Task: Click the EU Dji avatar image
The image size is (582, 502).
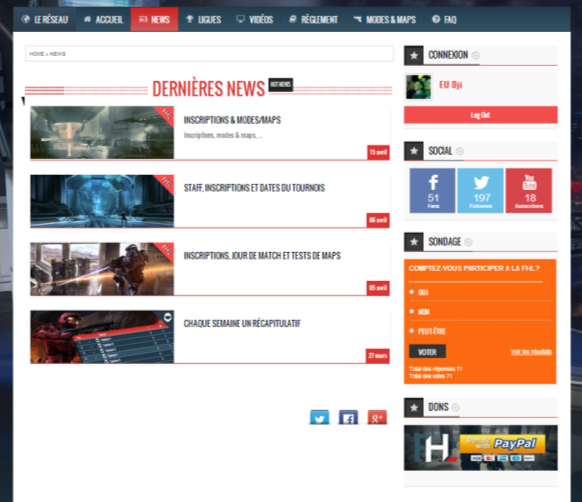Action: 419,87
